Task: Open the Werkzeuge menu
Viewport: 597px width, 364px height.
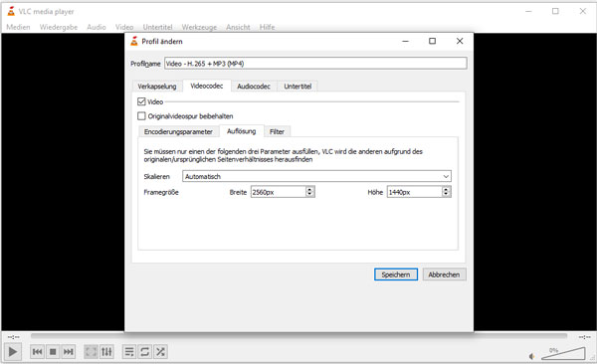Action: 199,27
